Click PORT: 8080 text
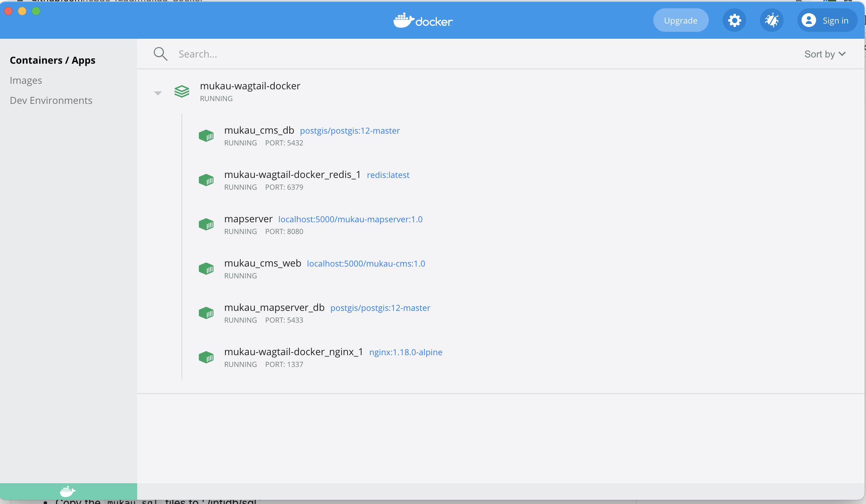Viewport: 866px width, 504px height. (284, 232)
